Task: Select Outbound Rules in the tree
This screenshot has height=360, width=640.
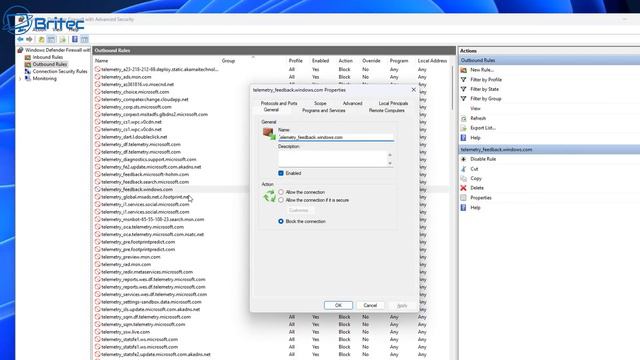Action: click(50, 64)
